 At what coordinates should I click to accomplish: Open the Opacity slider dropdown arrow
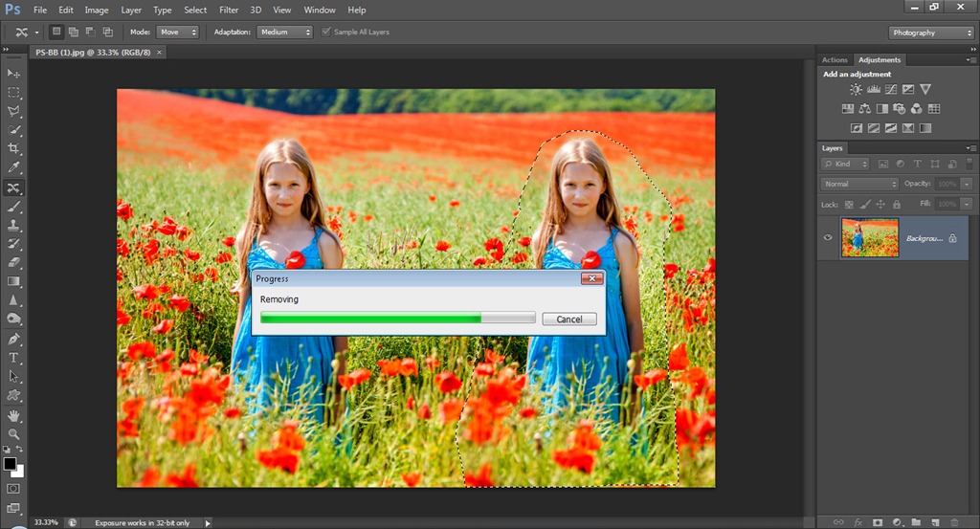[967, 184]
